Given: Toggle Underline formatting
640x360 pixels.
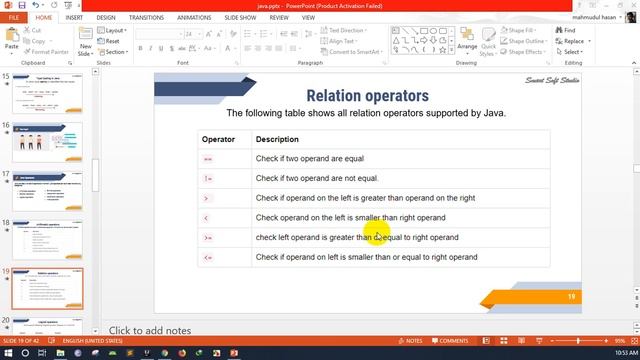Looking at the screenshot, I should [161, 49].
